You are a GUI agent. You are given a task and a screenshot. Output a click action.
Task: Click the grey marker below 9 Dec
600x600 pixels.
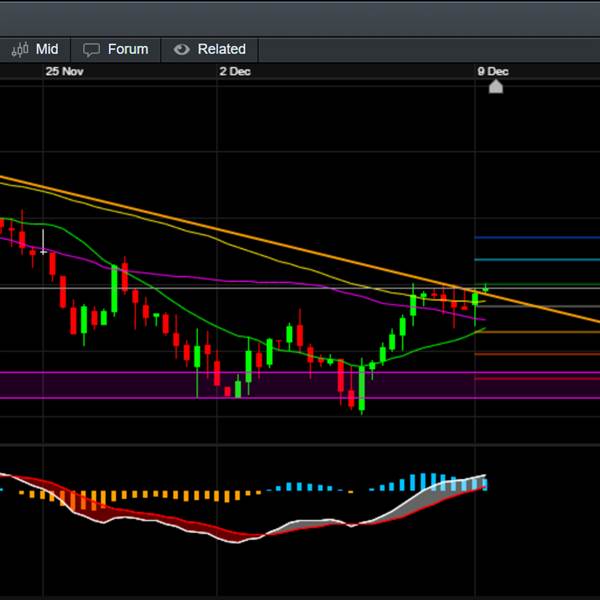click(x=496, y=86)
